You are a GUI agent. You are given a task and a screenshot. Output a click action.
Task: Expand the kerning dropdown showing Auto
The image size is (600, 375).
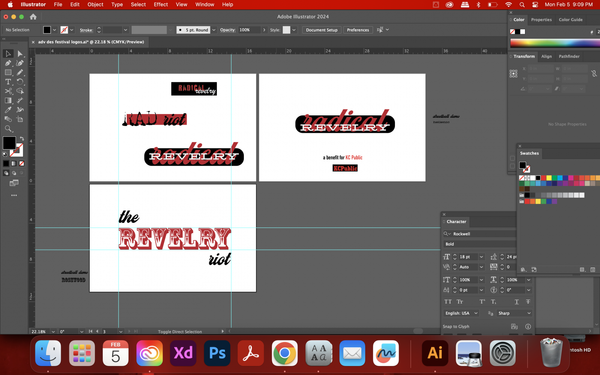click(481, 267)
